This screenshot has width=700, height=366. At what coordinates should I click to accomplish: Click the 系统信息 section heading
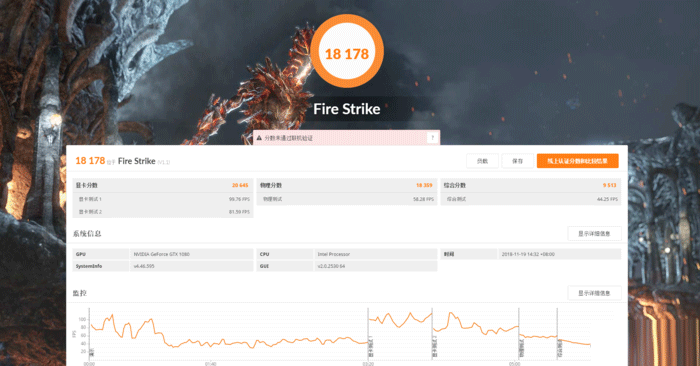pyautogui.click(x=87, y=233)
